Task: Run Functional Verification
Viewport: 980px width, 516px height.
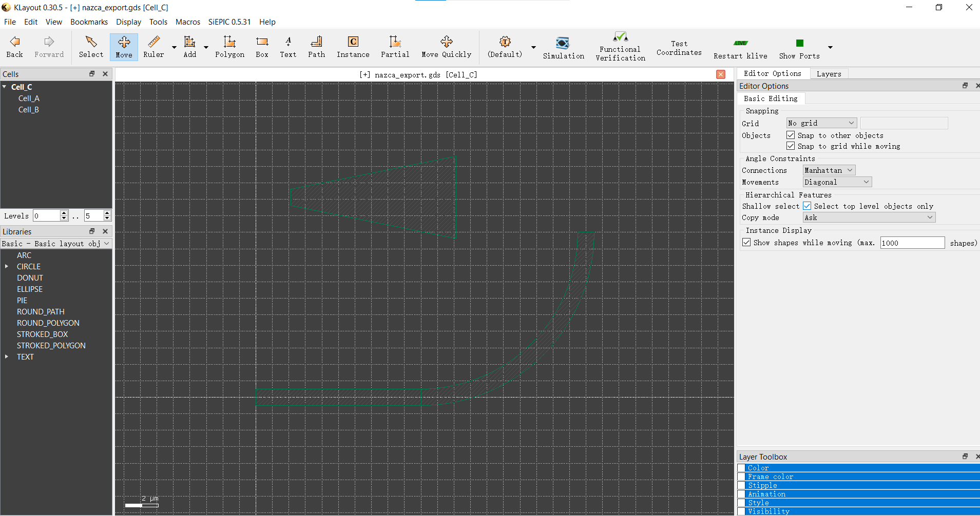Action: tap(620, 47)
